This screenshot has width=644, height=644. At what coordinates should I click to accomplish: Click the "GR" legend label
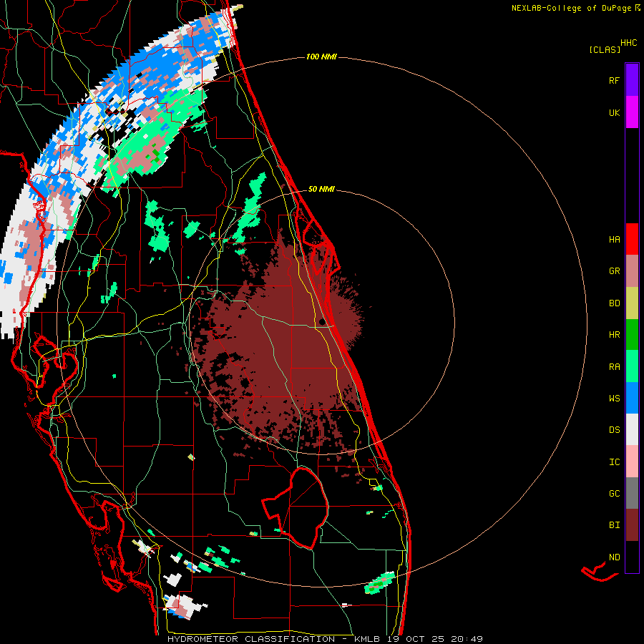pyautogui.click(x=614, y=271)
